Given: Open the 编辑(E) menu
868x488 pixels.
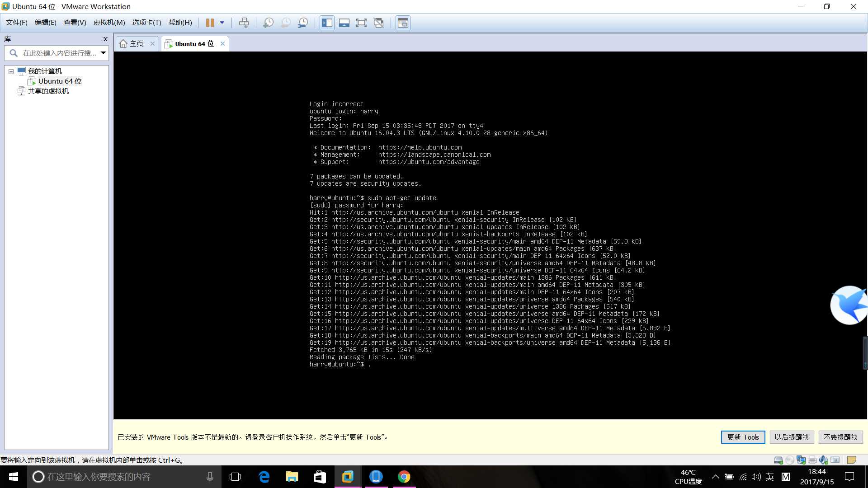Looking at the screenshot, I should pos(45,23).
